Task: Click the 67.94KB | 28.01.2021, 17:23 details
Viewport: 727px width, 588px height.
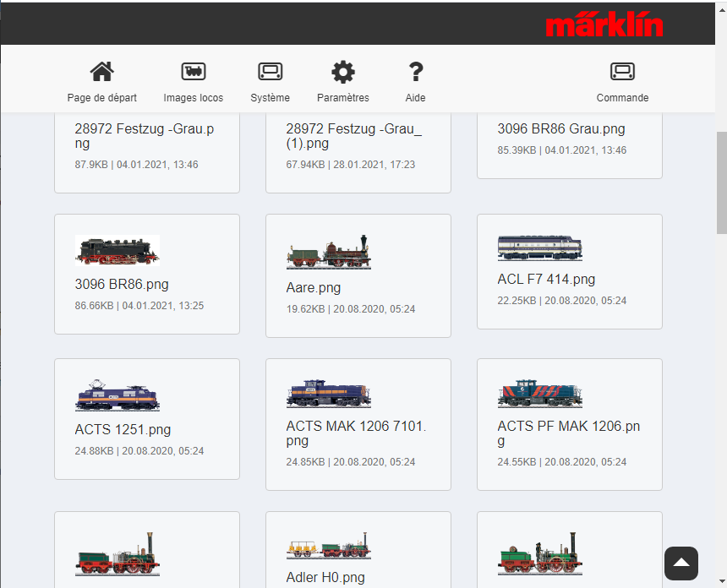Action: 351,165
